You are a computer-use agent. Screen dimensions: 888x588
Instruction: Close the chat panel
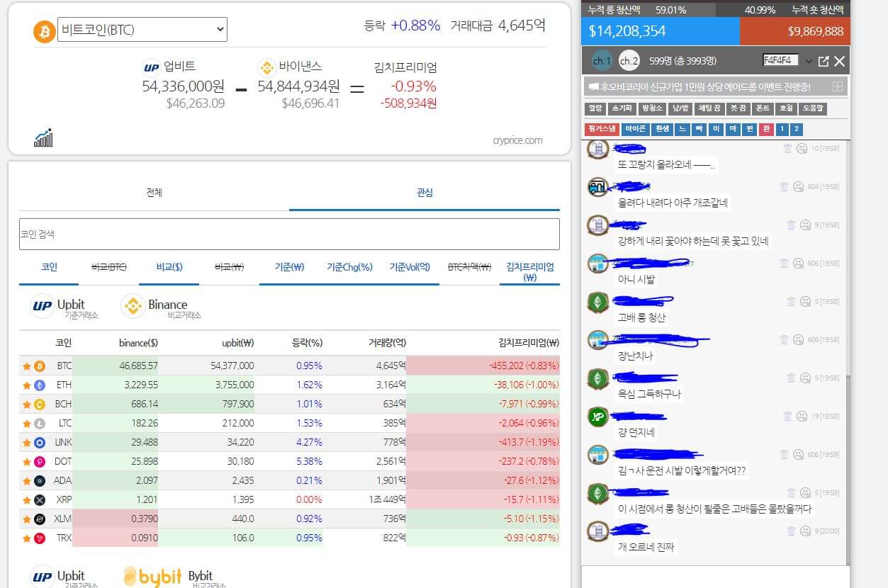pyautogui.click(x=840, y=62)
